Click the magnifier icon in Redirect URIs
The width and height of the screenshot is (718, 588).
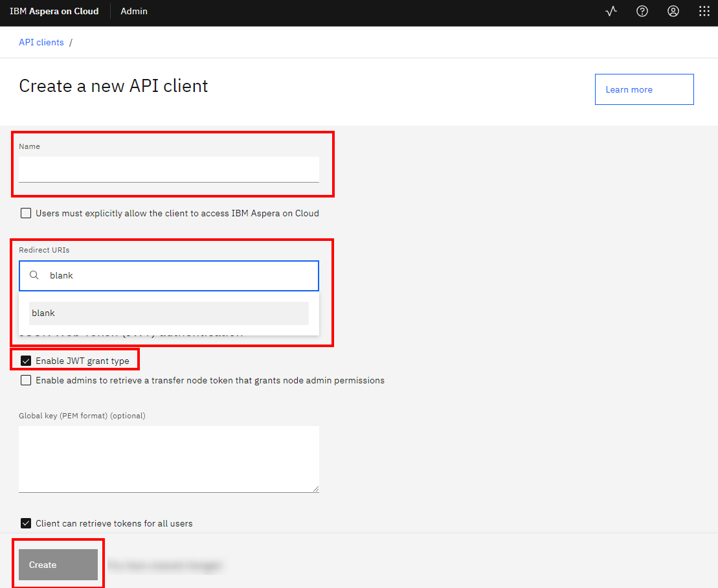coord(34,275)
